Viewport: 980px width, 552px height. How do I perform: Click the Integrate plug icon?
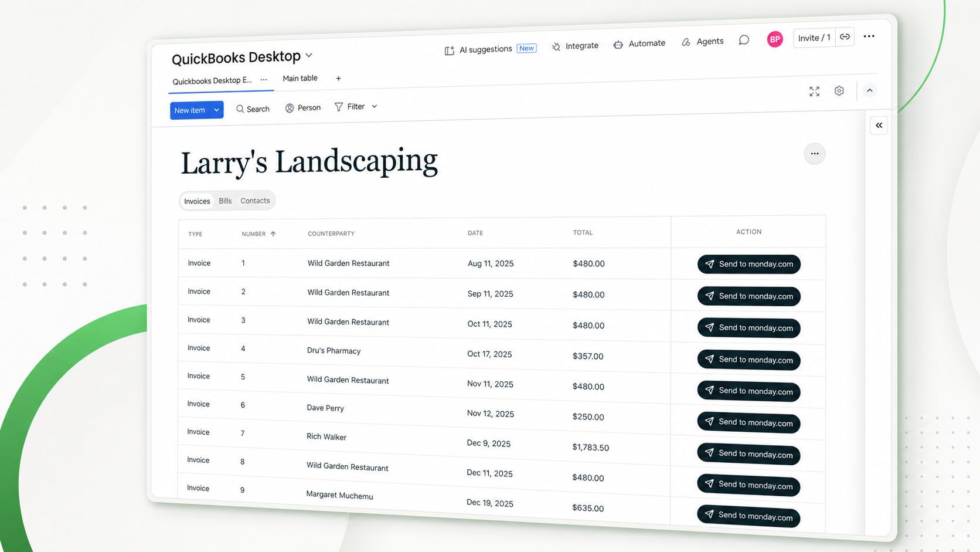point(556,46)
